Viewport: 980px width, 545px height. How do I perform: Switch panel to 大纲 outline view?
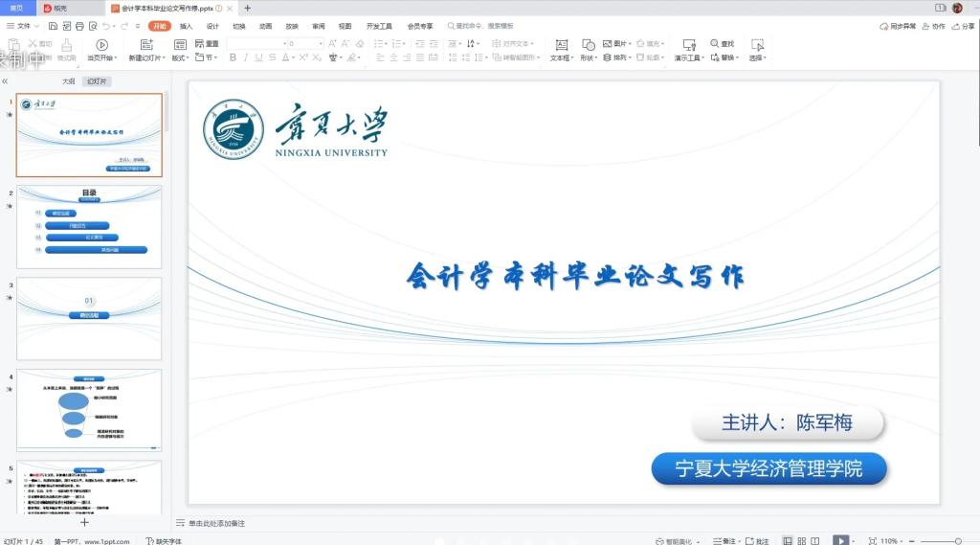click(68, 81)
